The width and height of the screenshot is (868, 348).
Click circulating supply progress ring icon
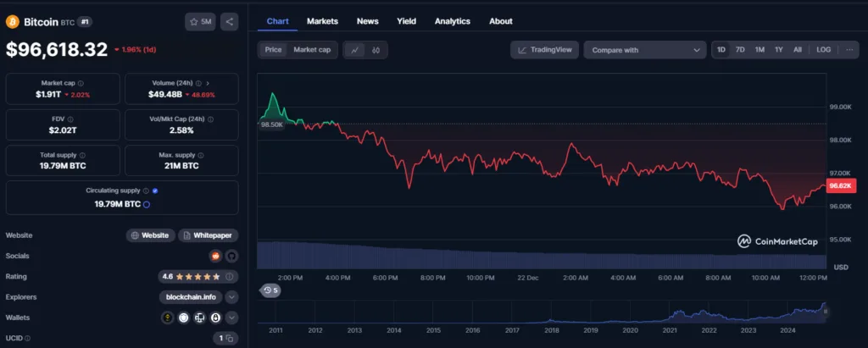(x=146, y=204)
